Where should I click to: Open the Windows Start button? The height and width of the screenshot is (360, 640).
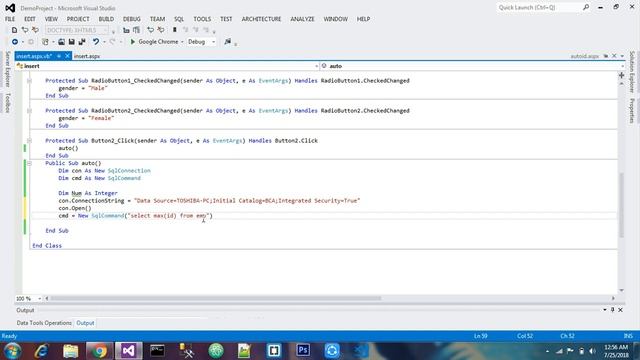[x=13, y=351]
